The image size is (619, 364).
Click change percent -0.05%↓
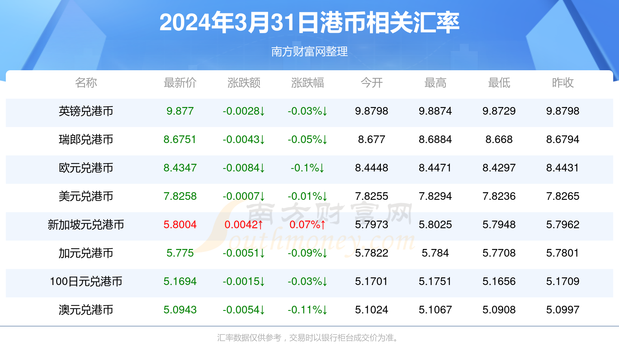click(x=308, y=139)
